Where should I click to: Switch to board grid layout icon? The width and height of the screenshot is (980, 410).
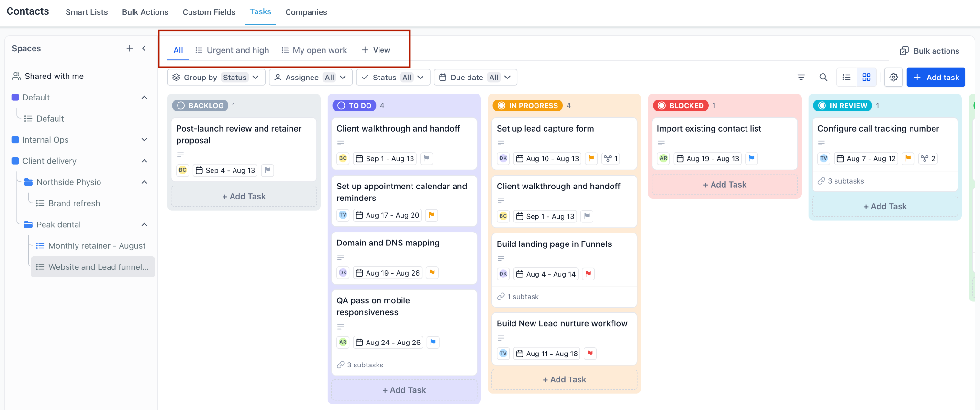pyautogui.click(x=867, y=77)
